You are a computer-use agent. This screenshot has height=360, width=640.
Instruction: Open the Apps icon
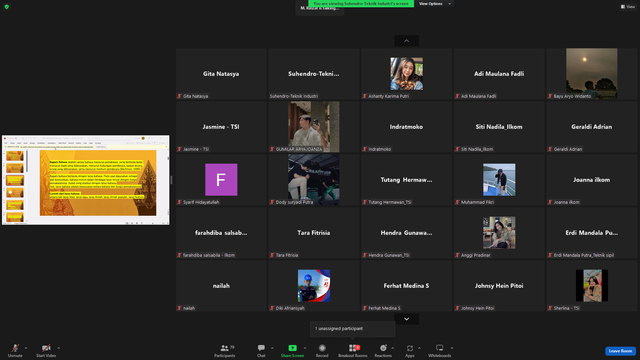410,348
